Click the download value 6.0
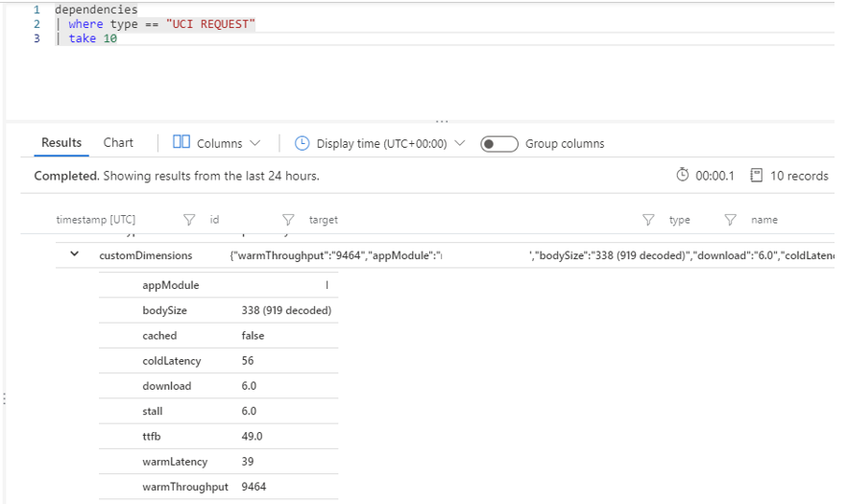 click(249, 386)
